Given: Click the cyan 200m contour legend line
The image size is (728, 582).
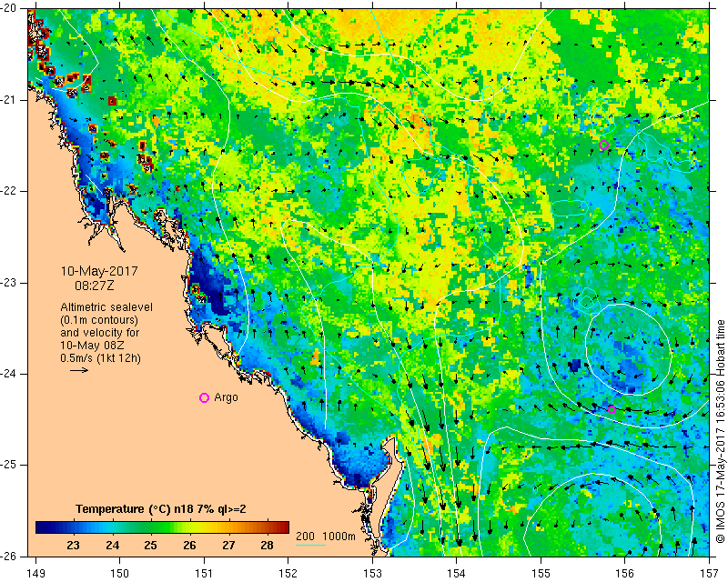Looking at the screenshot, I should tap(310, 545).
